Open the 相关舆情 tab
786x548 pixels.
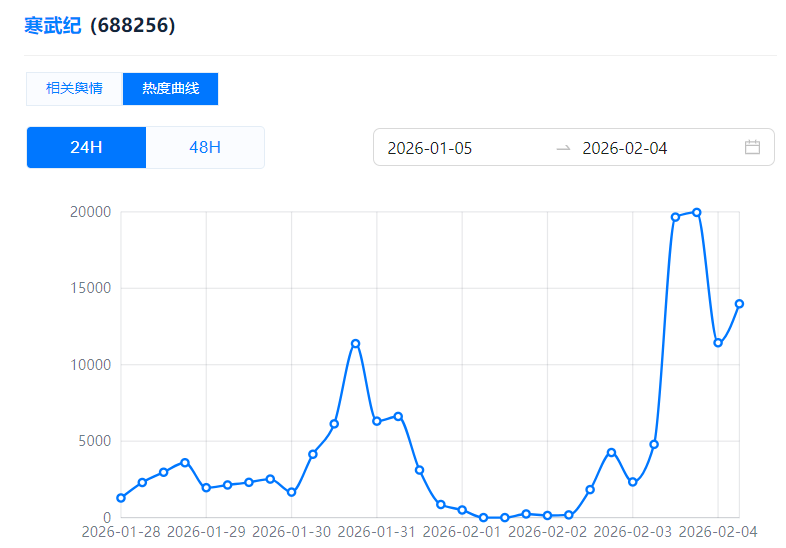(x=74, y=88)
